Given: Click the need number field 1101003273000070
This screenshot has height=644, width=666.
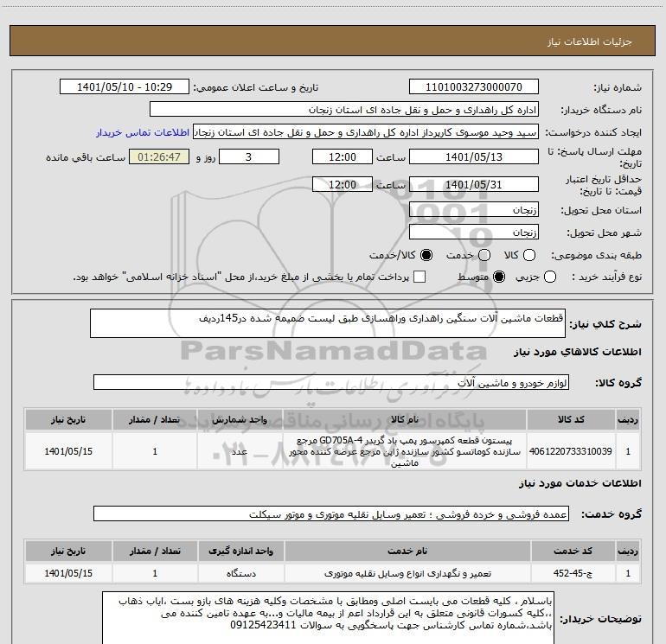Looking at the screenshot, I should (x=474, y=87).
